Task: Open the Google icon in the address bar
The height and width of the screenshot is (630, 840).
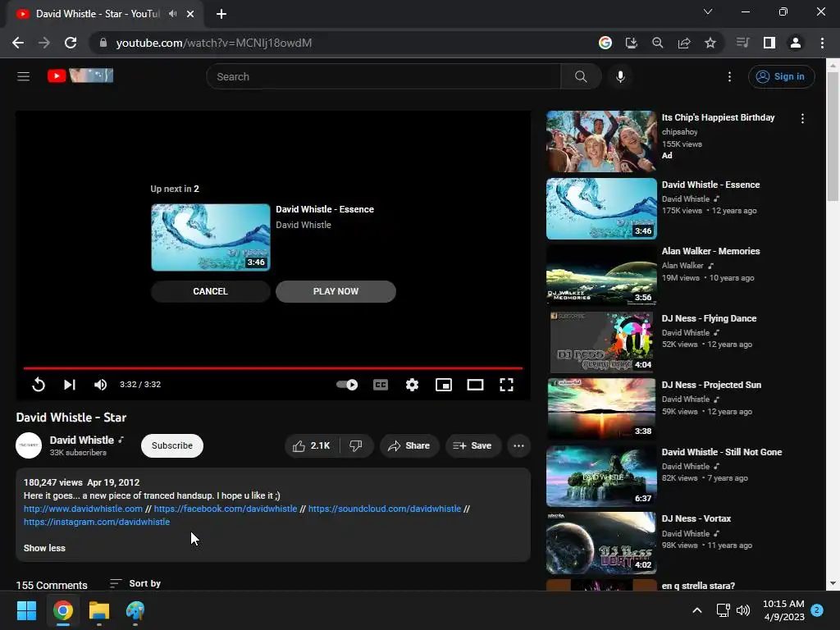Action: pyautogui.click(x=605, y=43)
